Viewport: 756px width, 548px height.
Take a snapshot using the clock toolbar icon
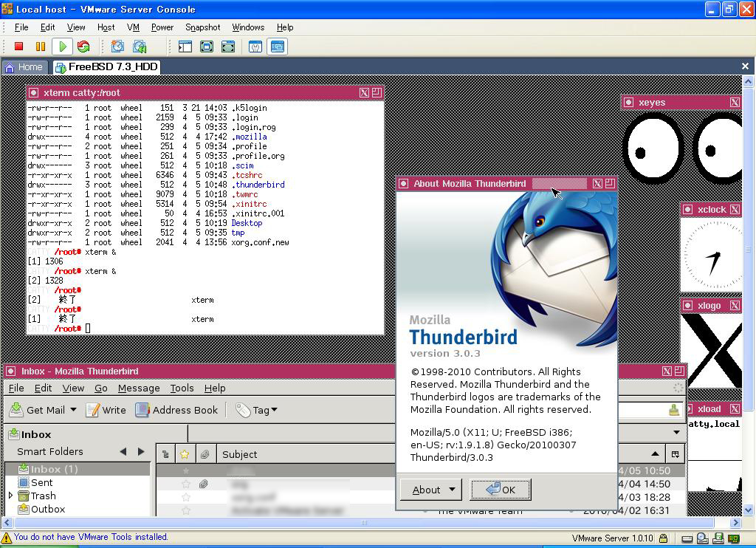pyautogui.click(x=117, y=47)
